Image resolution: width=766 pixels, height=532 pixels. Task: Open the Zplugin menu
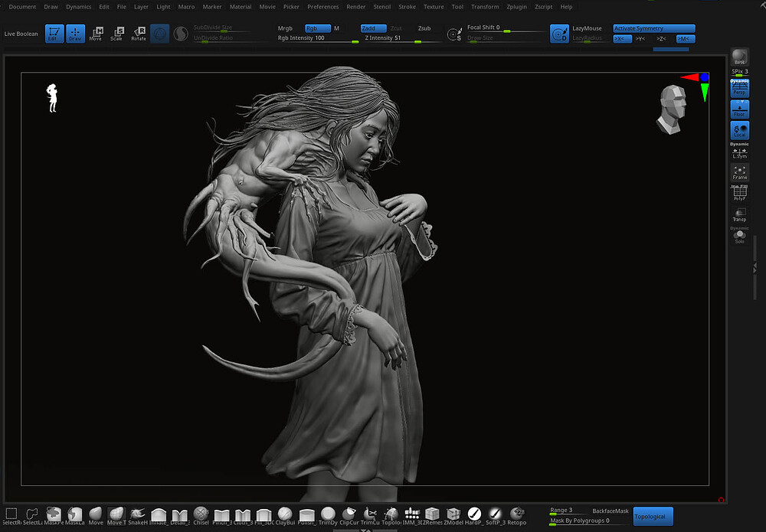coord(516,7)
